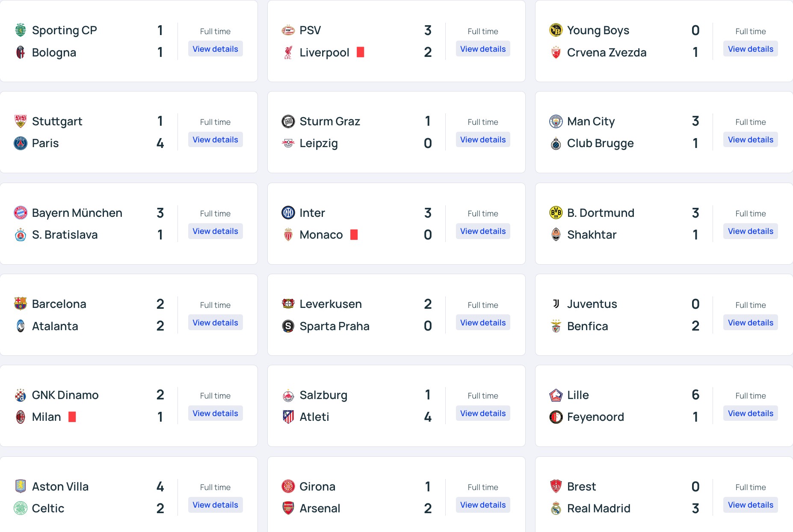
Task: Click the Sporting CP club crest
Action: [x=20, y=30]
